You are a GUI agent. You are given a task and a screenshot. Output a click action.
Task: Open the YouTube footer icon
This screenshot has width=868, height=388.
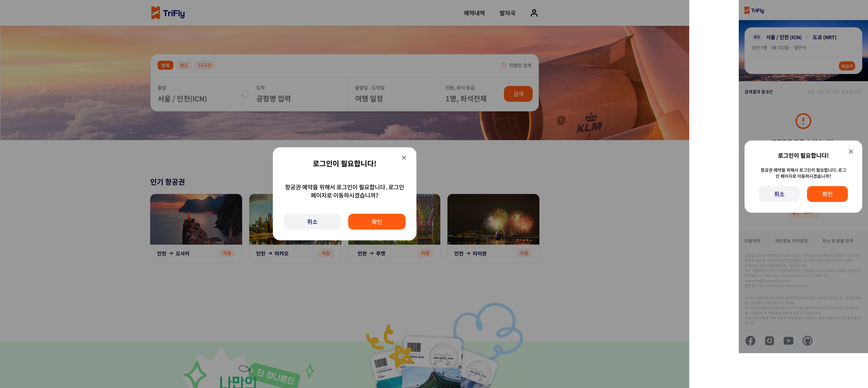788,340
